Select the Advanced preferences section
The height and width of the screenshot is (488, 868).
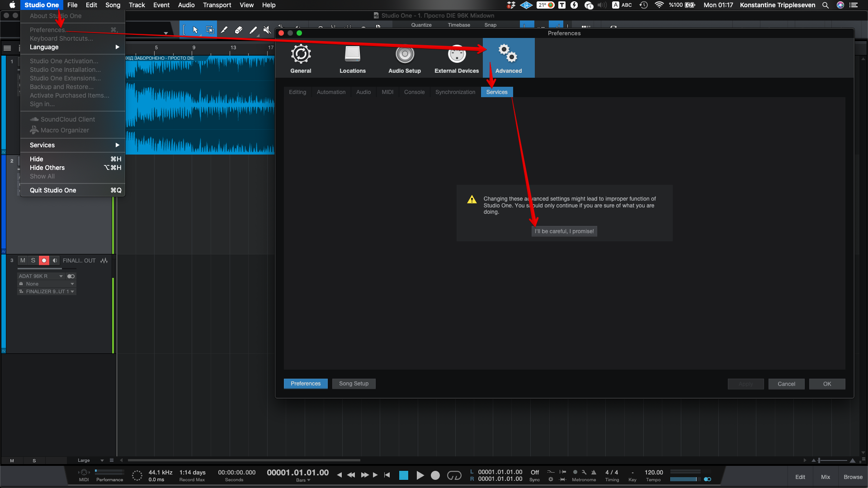[x=509, y=58]
